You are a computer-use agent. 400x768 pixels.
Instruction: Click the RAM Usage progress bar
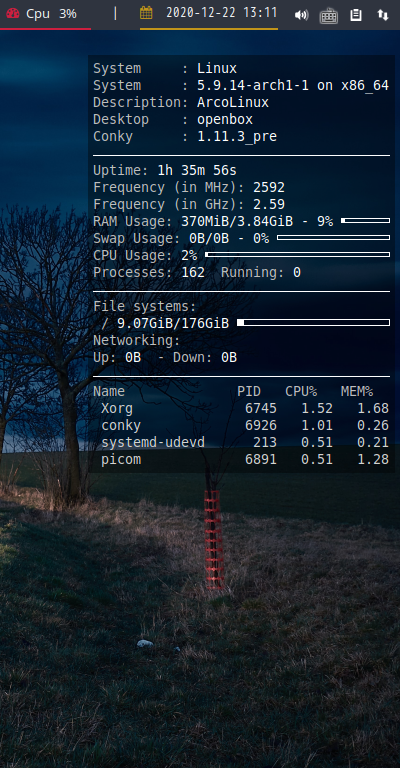pos(365,221)
